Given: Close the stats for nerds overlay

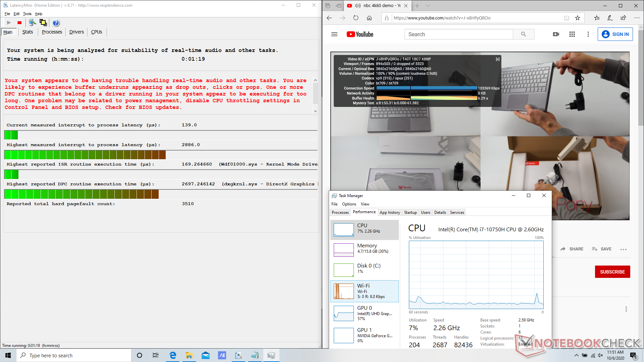Looking at the screenshot, I should click(498, 59).
